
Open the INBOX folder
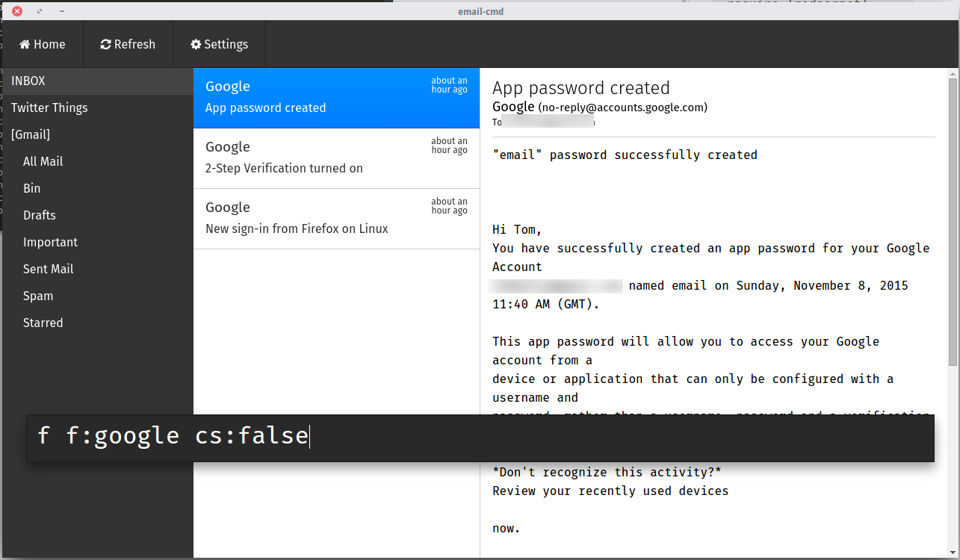97,81
